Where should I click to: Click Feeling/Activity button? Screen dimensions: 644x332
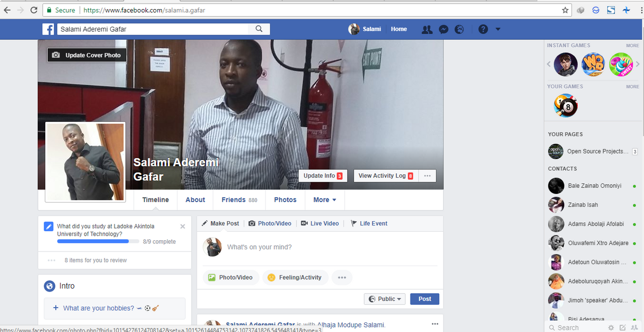pyautogui.click(x=295, y=278)
